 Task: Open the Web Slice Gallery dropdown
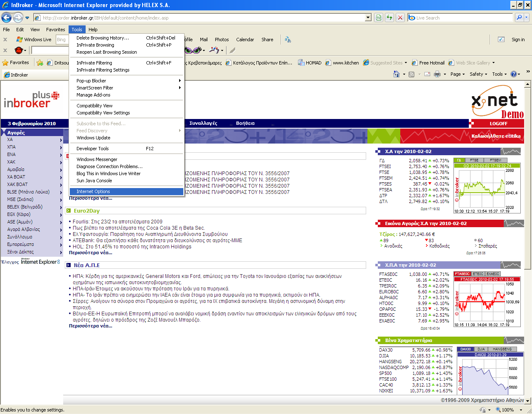pos(493,63)
